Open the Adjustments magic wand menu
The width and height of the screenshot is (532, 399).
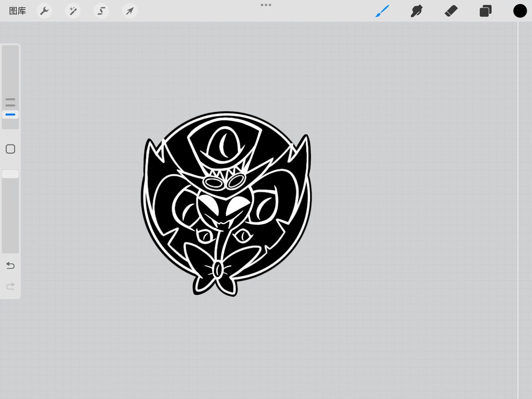[x=73, y=11]
